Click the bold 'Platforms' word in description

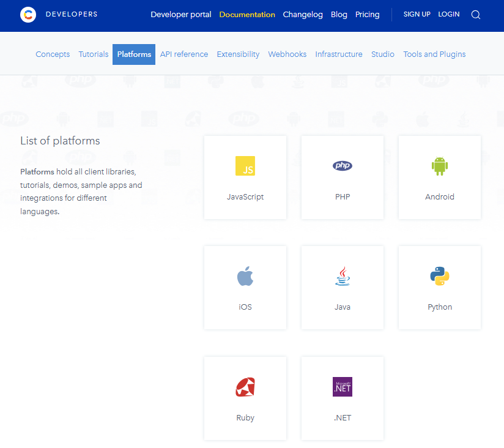[37, 172]
